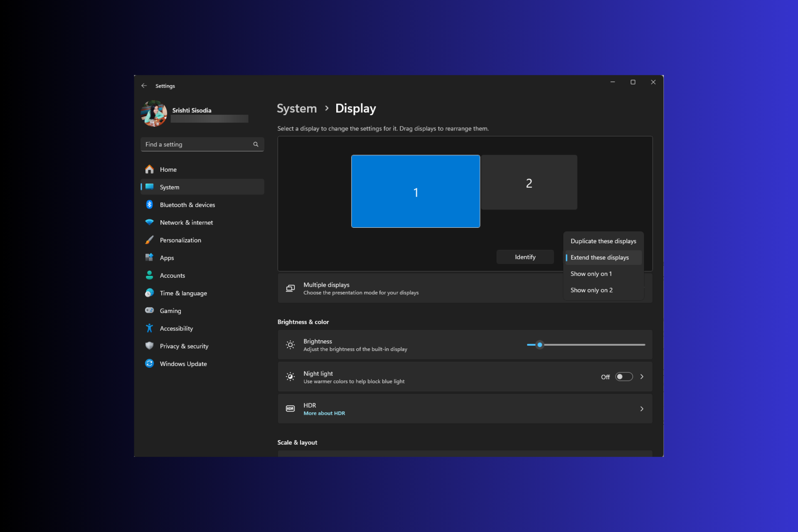Select Extend these displays option

(x=599, y=257)
